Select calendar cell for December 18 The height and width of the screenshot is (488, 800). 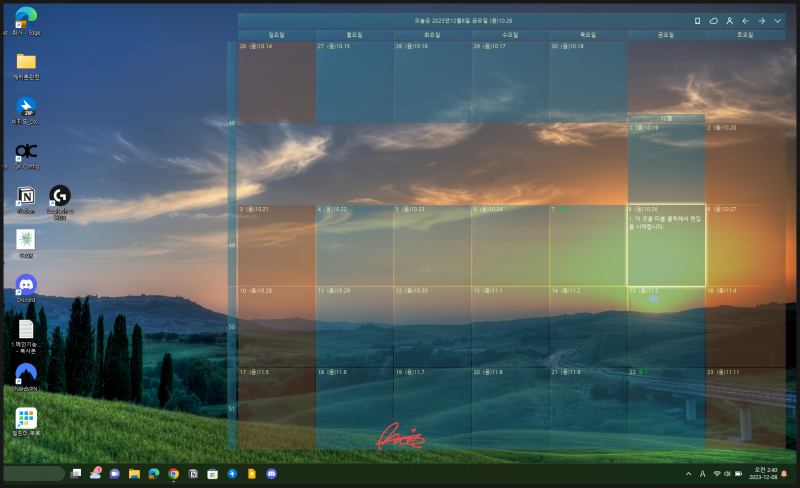coord(355,409)
